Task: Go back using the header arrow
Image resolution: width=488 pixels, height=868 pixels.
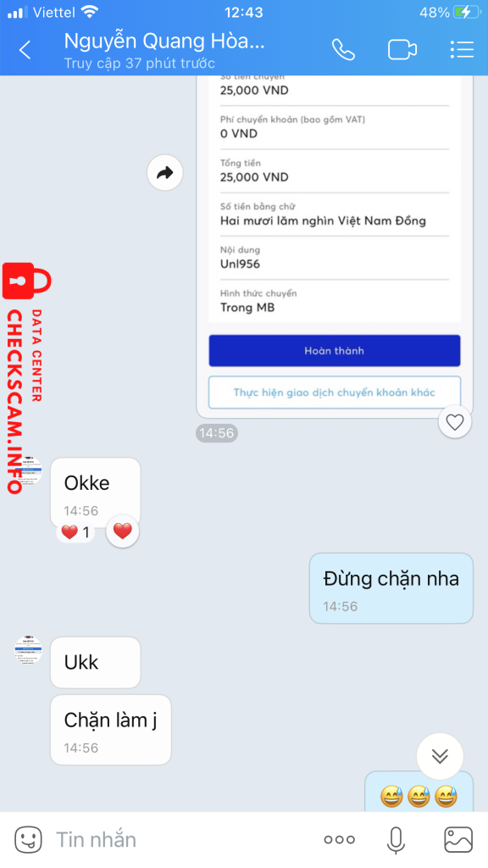Action: coord(25,50)
